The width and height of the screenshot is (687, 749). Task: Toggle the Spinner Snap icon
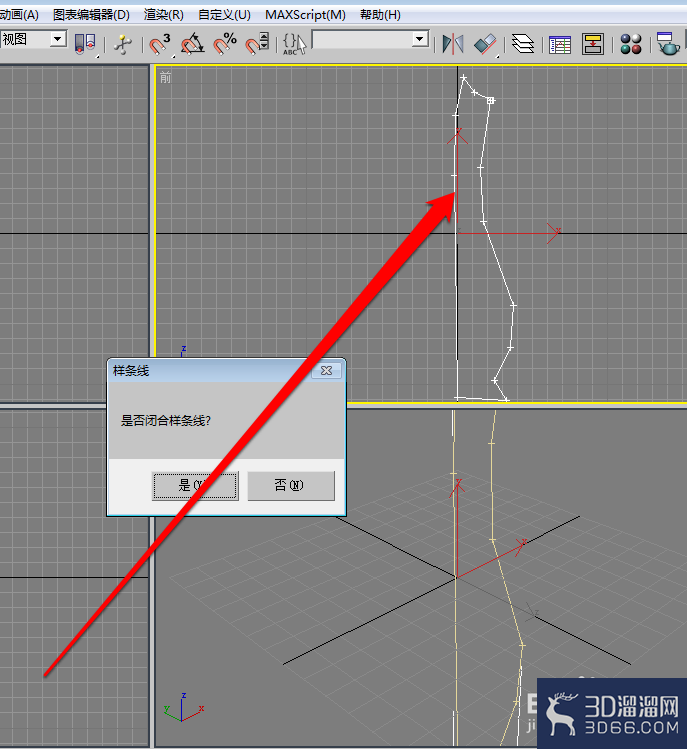coord(258,44)
